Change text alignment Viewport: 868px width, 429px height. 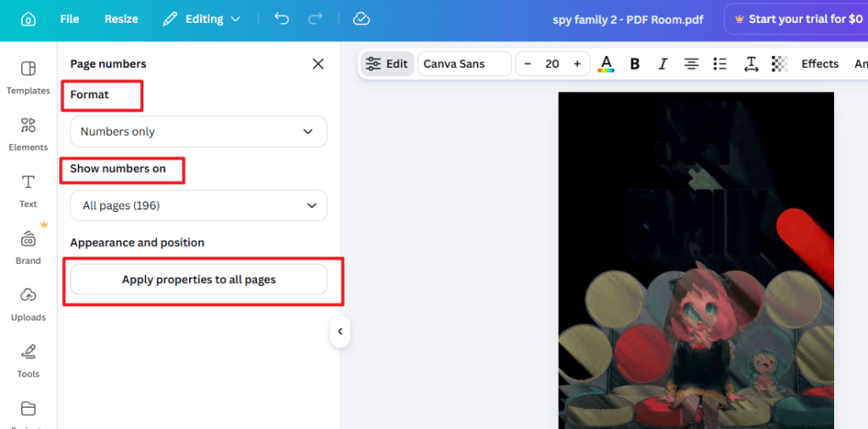[691, 64]
